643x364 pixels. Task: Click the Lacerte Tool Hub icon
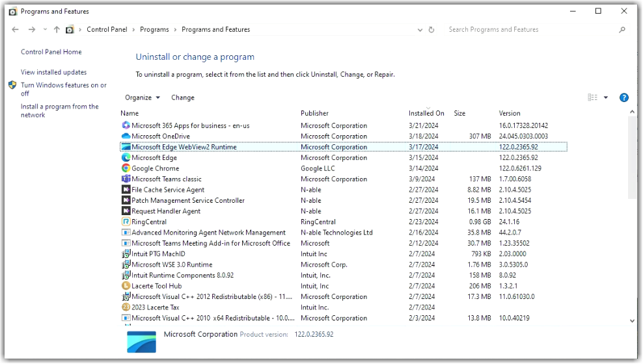tap(126, 285)
